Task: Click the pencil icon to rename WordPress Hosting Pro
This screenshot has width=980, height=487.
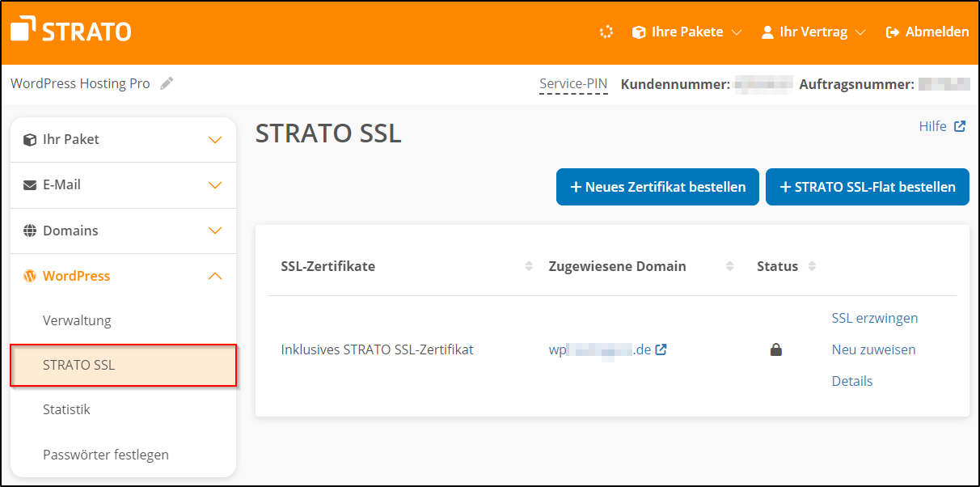Action: click(167, 83)
